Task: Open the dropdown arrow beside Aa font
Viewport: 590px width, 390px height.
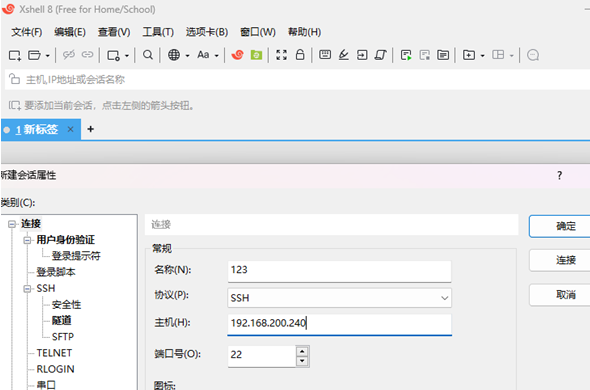Action: 216,56
